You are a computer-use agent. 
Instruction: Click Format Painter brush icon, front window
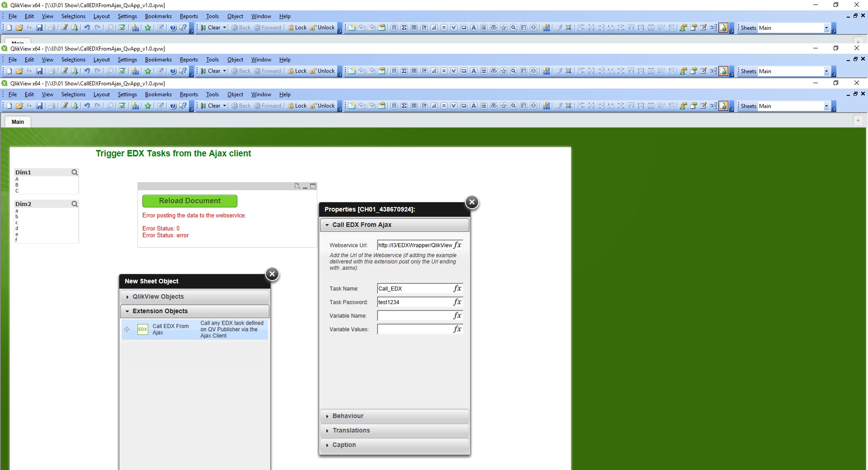559,106
